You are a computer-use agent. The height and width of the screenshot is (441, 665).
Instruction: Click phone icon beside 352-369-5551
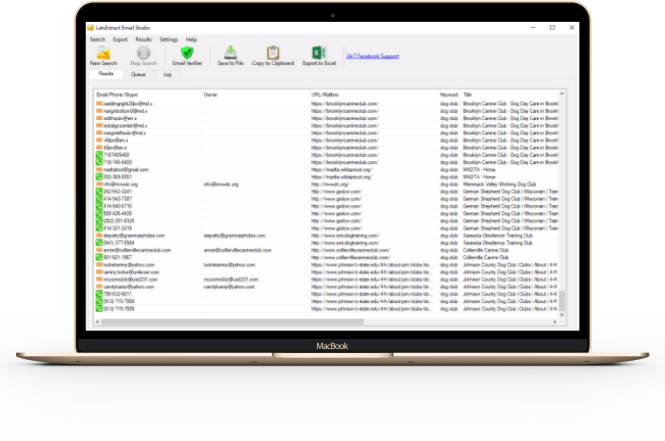coord(99,177)
